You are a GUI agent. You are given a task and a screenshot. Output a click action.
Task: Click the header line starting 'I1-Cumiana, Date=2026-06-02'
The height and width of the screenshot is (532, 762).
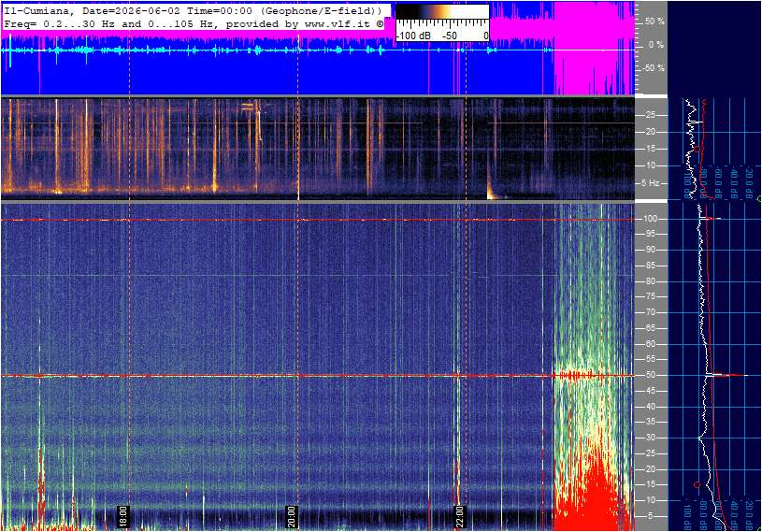point(193,10)
